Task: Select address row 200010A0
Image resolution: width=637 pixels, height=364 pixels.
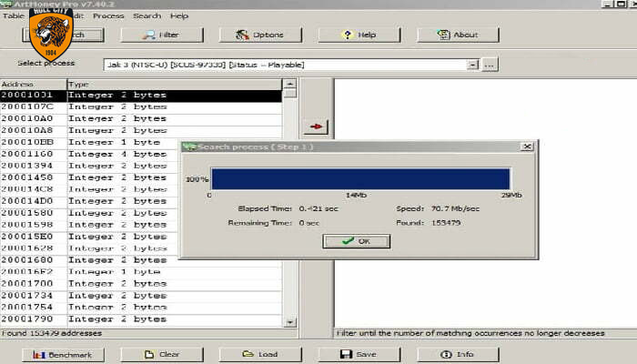Action: (140, 118)
